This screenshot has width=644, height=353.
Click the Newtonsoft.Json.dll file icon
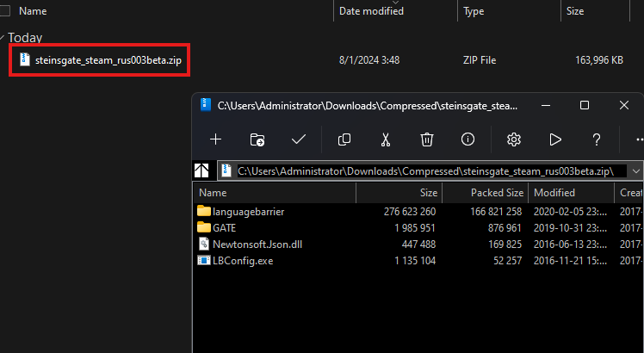(204, 245)
